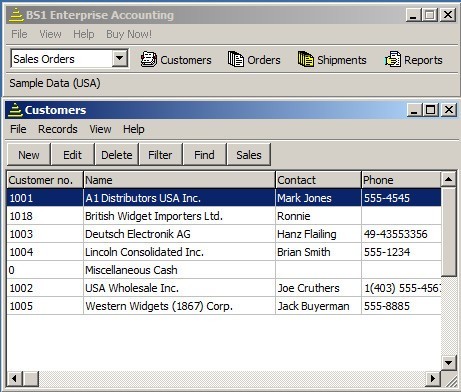Viewport: 461px width, 392px height.
Task: Click the Customer no. column header
Action: (x=45, y=180)
